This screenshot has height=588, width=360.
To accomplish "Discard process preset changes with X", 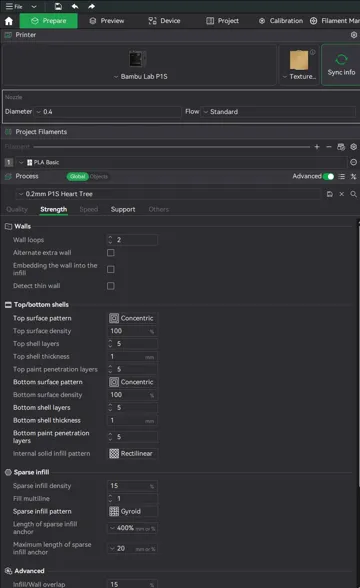I will point(342,194).
